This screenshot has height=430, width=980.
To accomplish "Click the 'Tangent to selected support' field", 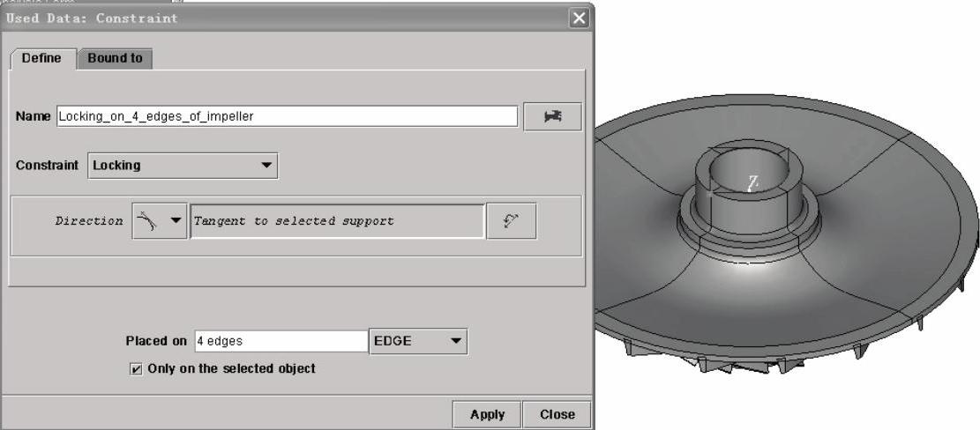I will (x=337, y=221).
